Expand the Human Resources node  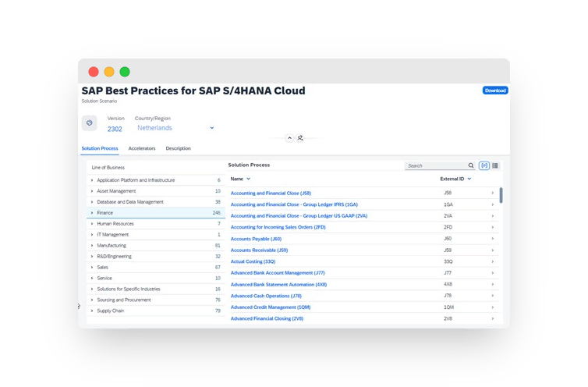coord(92,224)
